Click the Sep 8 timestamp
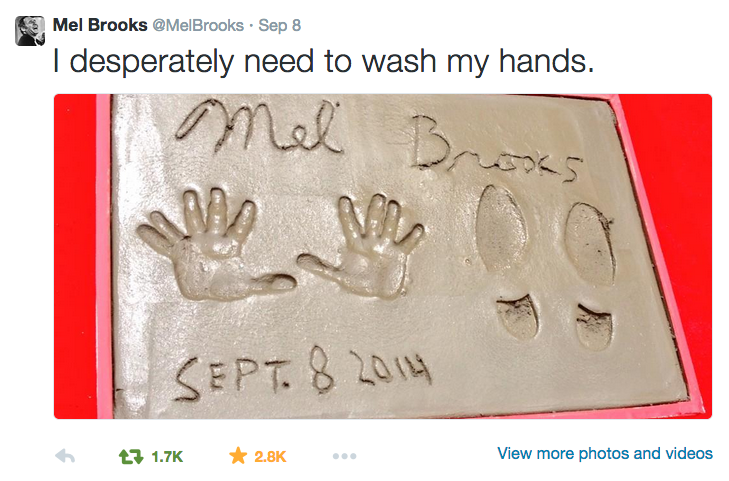The image size is (729, 481). pos(280,25)
